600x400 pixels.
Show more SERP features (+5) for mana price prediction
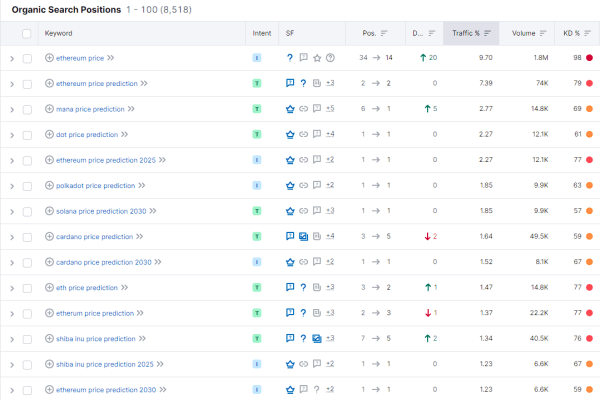(x=330, y=109)
